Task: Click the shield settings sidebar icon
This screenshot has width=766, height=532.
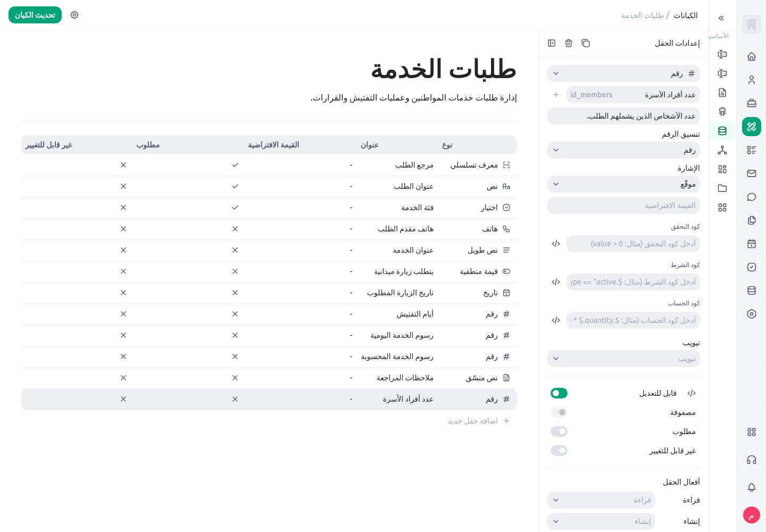Action: point(752,314)
